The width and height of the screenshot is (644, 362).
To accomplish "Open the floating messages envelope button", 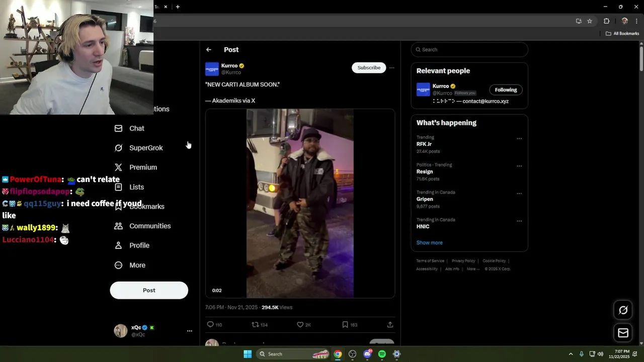I will click(x=623, y=333).
